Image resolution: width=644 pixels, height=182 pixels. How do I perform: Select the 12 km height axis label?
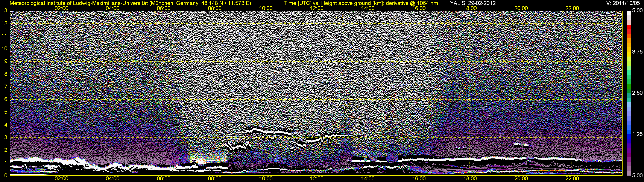pos(5,23)
